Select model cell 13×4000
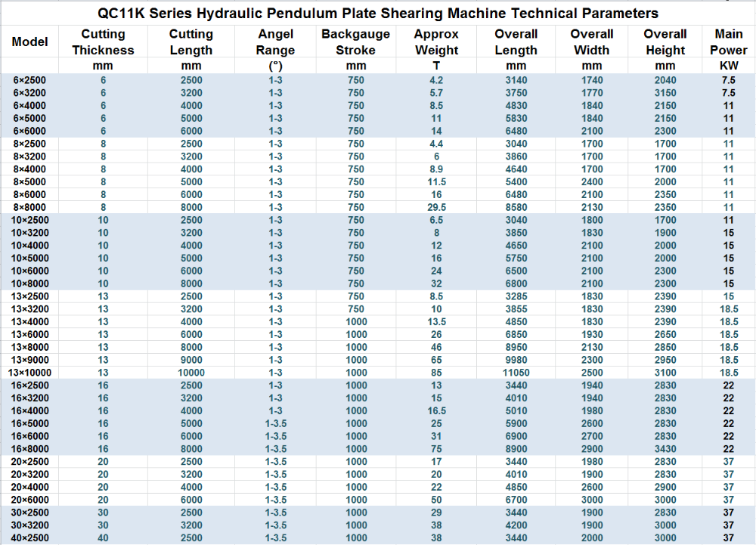Viewport: 756px width, 545px height. click(x=29, y=322)
